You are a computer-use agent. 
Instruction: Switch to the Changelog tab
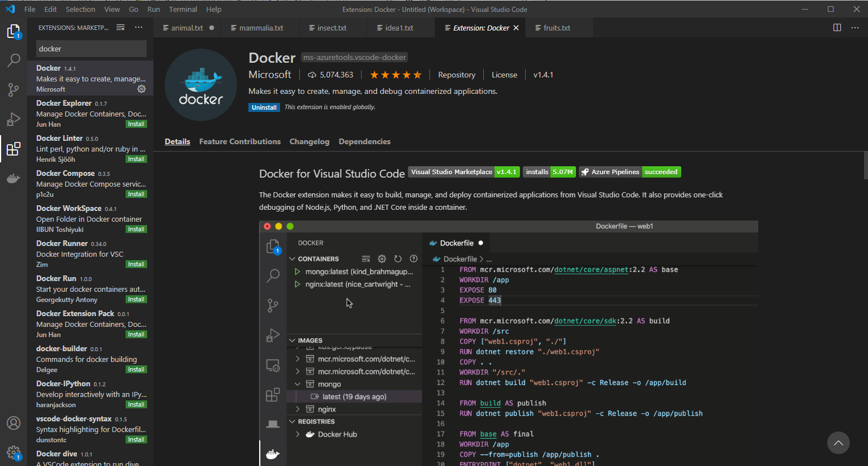(x=310, y=141)
